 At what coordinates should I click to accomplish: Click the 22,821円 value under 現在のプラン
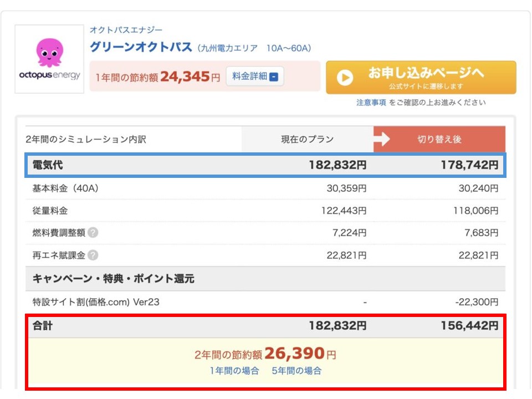(x=346, y=255)
